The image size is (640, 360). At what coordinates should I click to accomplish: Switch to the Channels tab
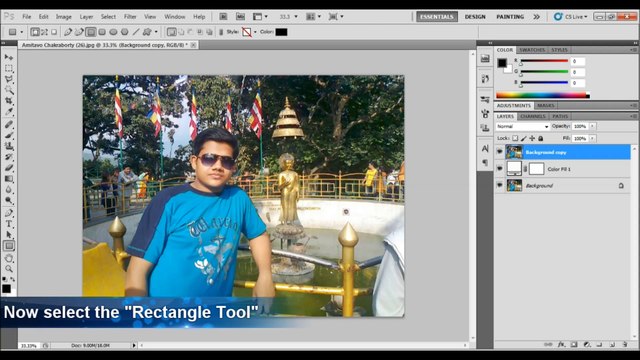tap(533, 116)
